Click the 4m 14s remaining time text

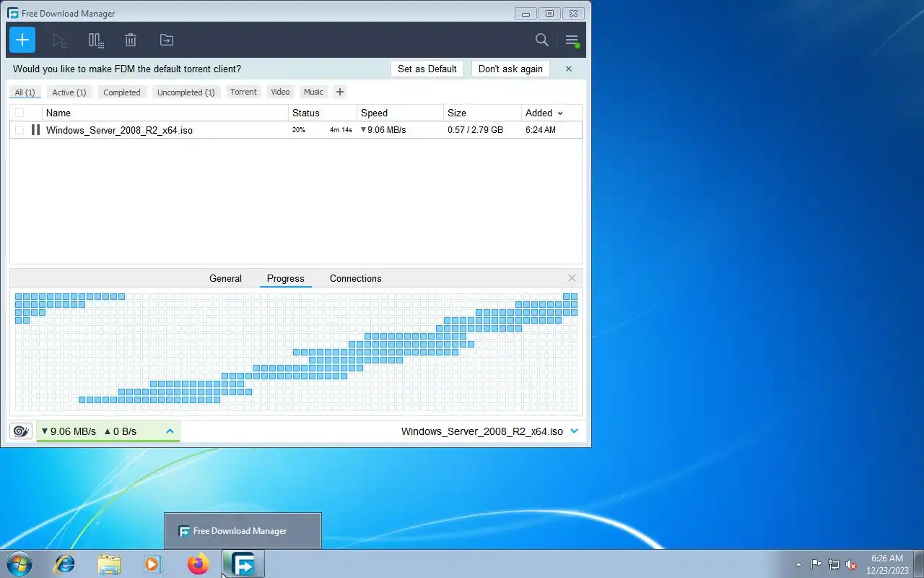click(x=341, y=130)
